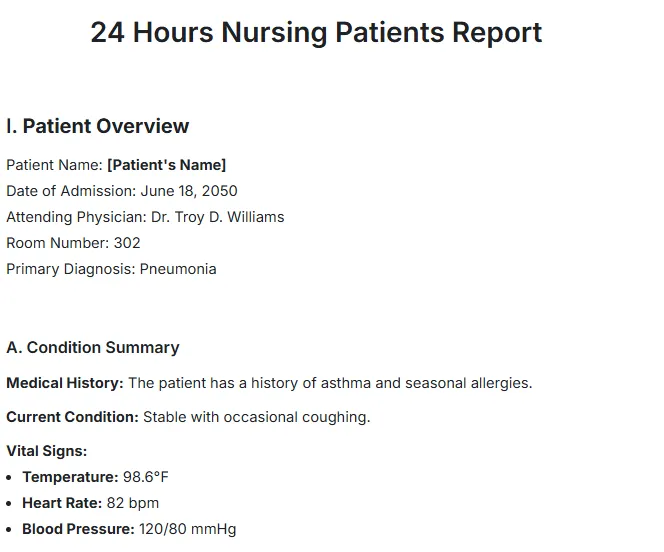Image resolution: width=664 pixels, height=552 pixels.
Task: Click the Current Condition bold label
Action: (72, 417)
